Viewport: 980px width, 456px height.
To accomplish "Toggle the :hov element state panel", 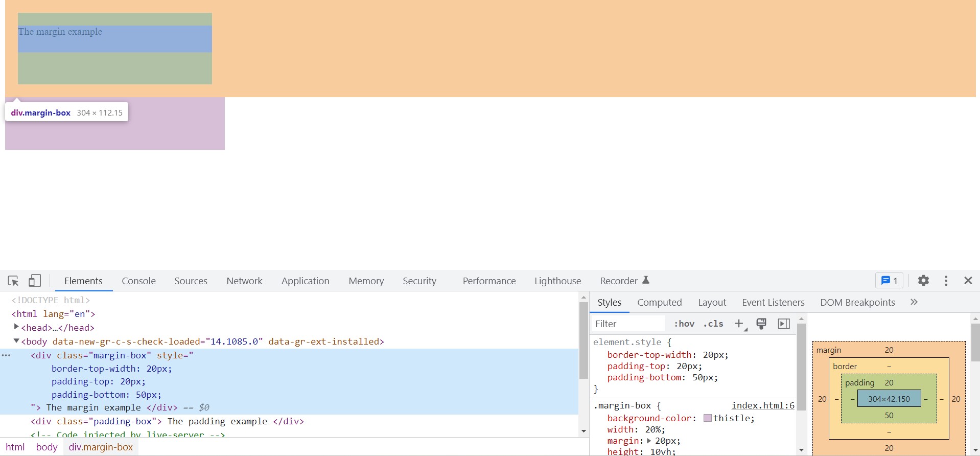I will point(684,324).
